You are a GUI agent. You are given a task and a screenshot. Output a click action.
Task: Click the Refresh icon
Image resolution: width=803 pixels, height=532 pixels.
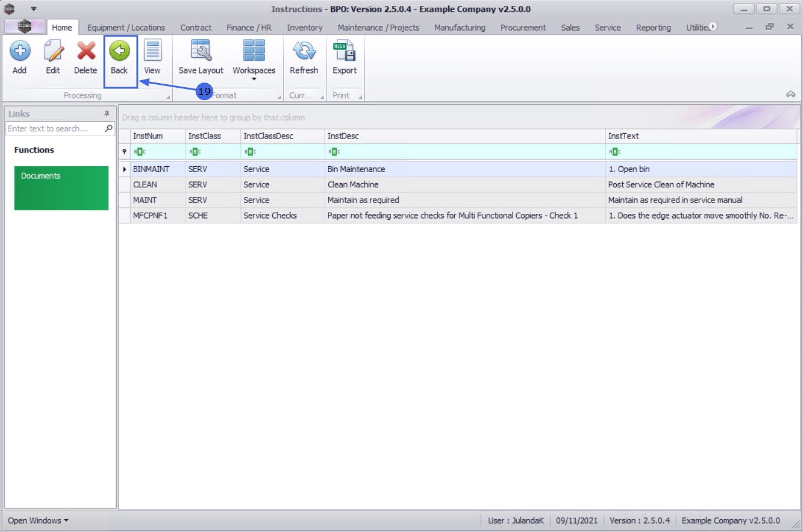[304, 51]
